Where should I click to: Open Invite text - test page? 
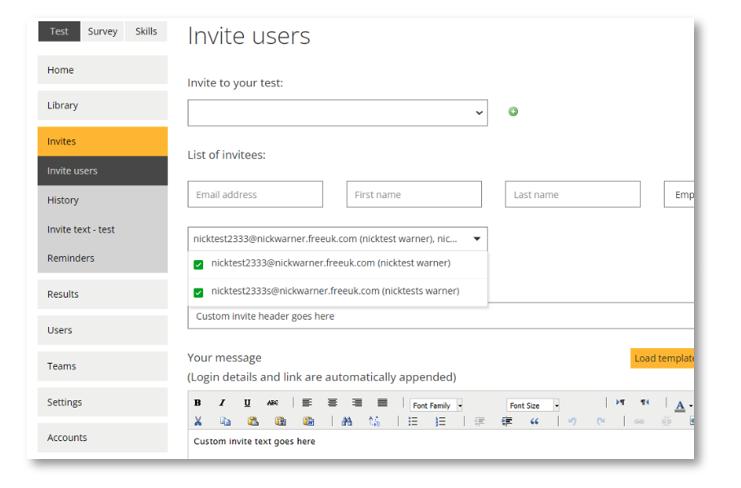103,229
